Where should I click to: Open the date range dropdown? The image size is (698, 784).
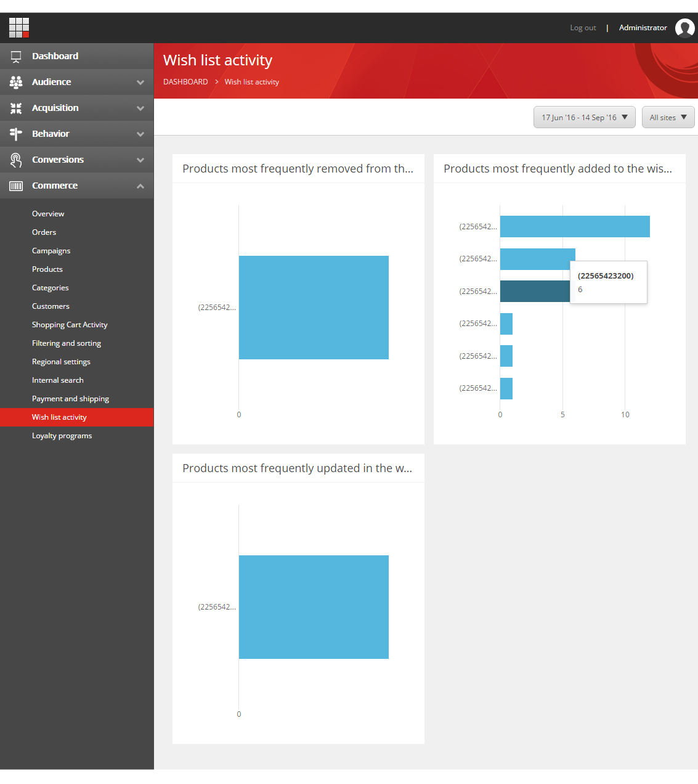point(584,118)
